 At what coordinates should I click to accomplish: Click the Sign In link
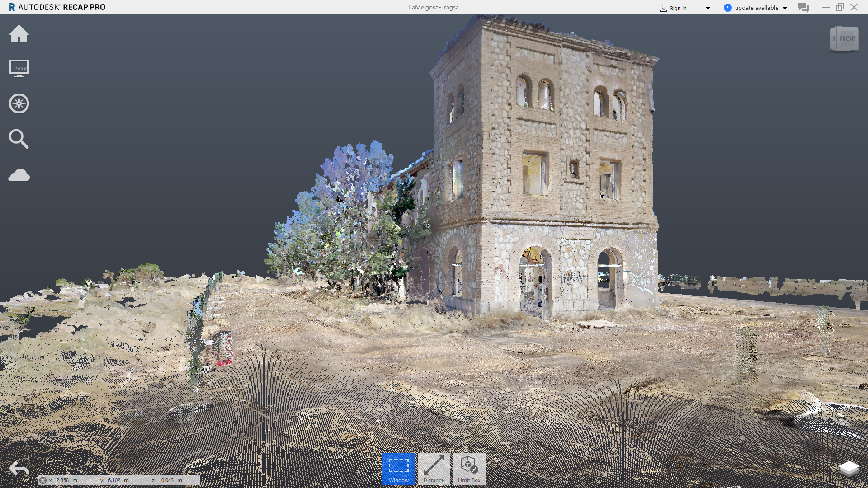[x=677, y=8]
